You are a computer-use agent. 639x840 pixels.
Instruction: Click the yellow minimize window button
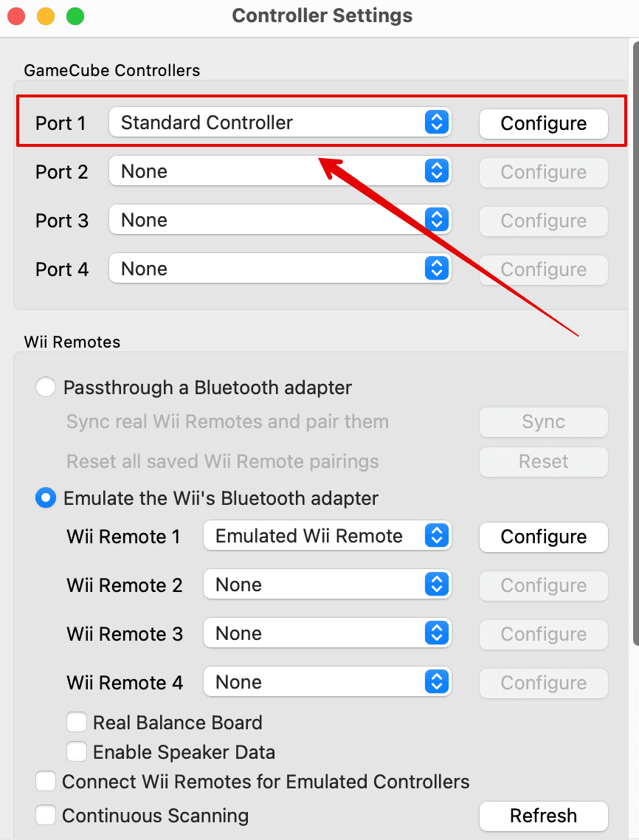(46, 16)
